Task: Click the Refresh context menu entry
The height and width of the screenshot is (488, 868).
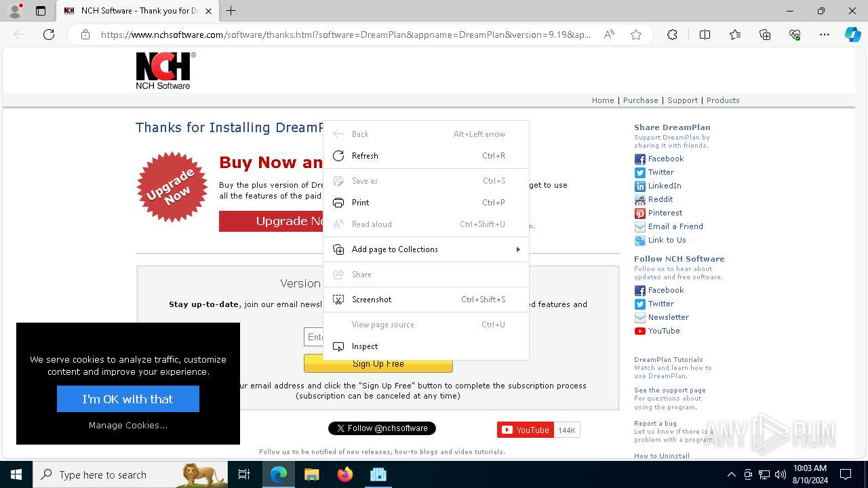Action: 426,156
